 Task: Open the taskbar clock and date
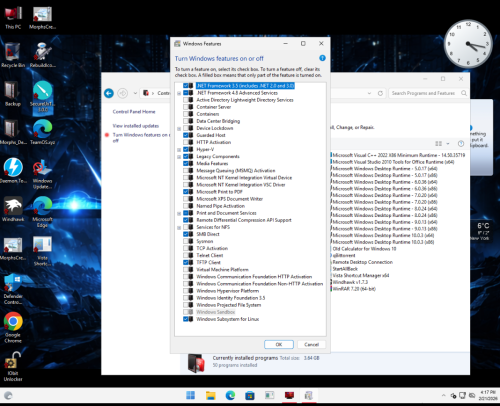click(x=488, y=395)
